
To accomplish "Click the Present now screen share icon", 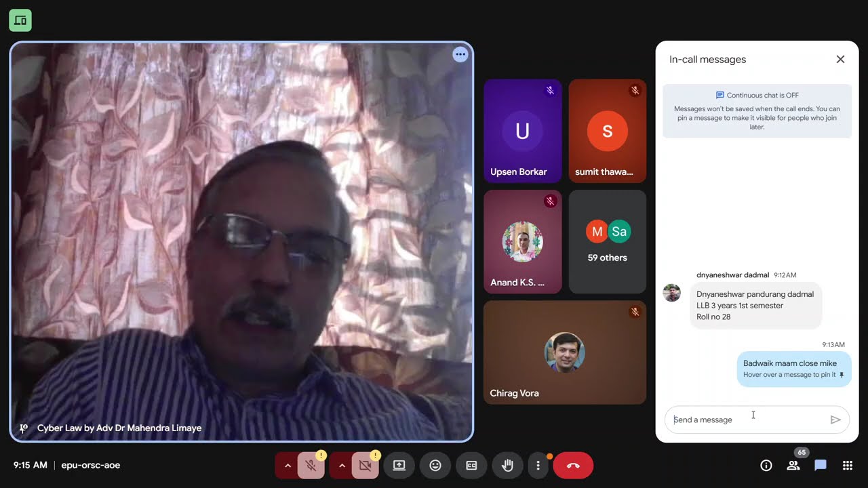I will pyautogui.click(x=399, y=466).
